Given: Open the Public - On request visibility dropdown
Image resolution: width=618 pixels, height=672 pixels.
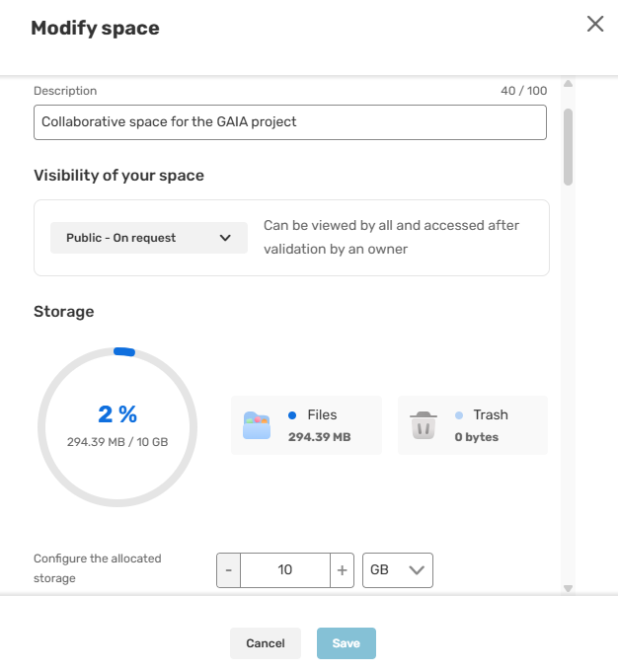Looking at the screenshot, I should point(149,238).
